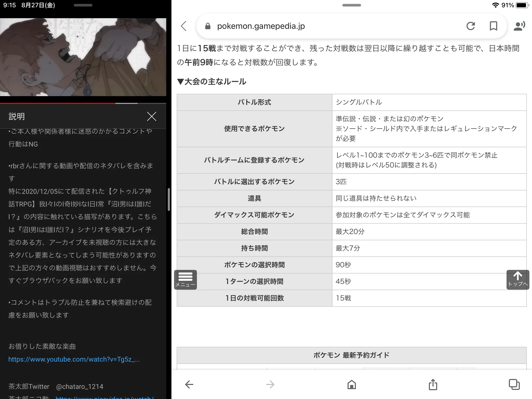Tap the lock icon in address bar
Viewport: 532px width, 399px height.
click(208, 26)
